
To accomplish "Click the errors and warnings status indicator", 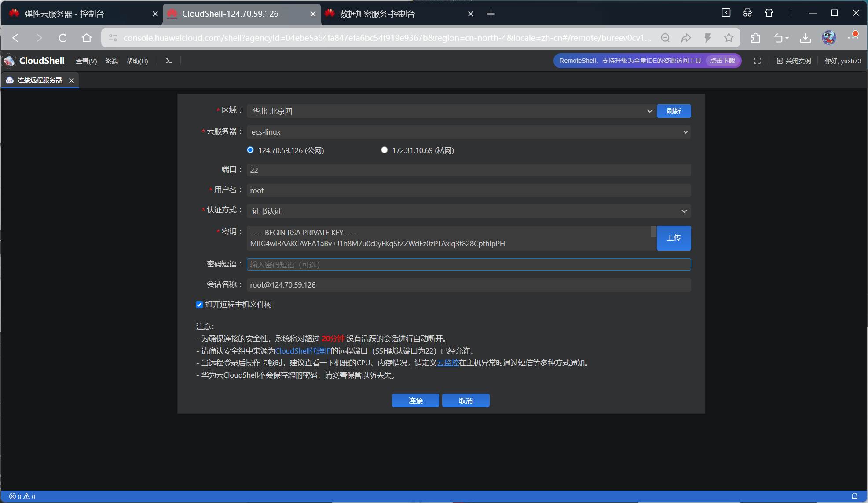I will pos(22,496).
